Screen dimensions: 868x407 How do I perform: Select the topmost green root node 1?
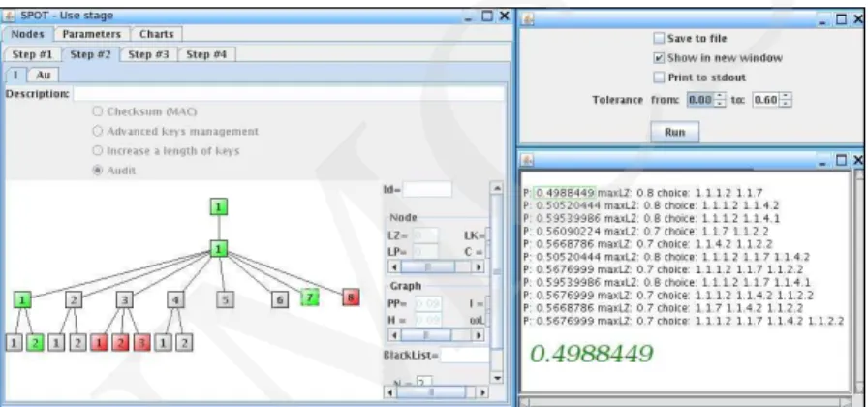coord(219,207)
